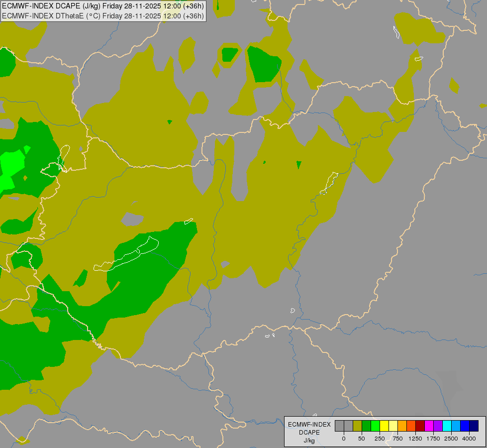This screenshot has width=487, height=448.
Task: Select the pure yellow legend swatch
Action: (384, 426)
